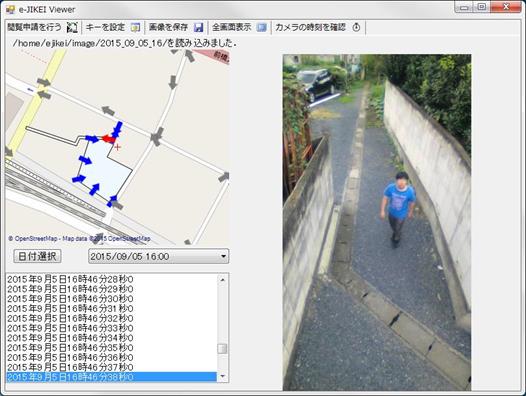Image resolution: width=526 pixels, height=396 pixels.
Task: Click the list scrollbar down arrow
Action: 222,377
